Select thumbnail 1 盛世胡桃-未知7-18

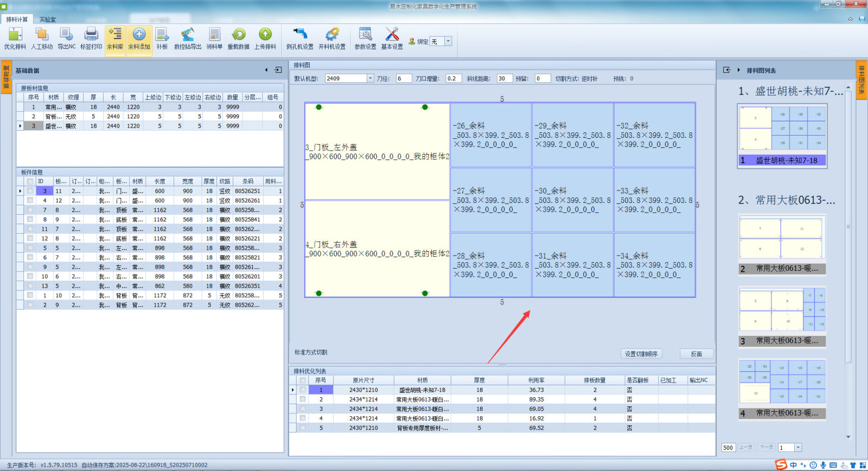coord(782,136)
